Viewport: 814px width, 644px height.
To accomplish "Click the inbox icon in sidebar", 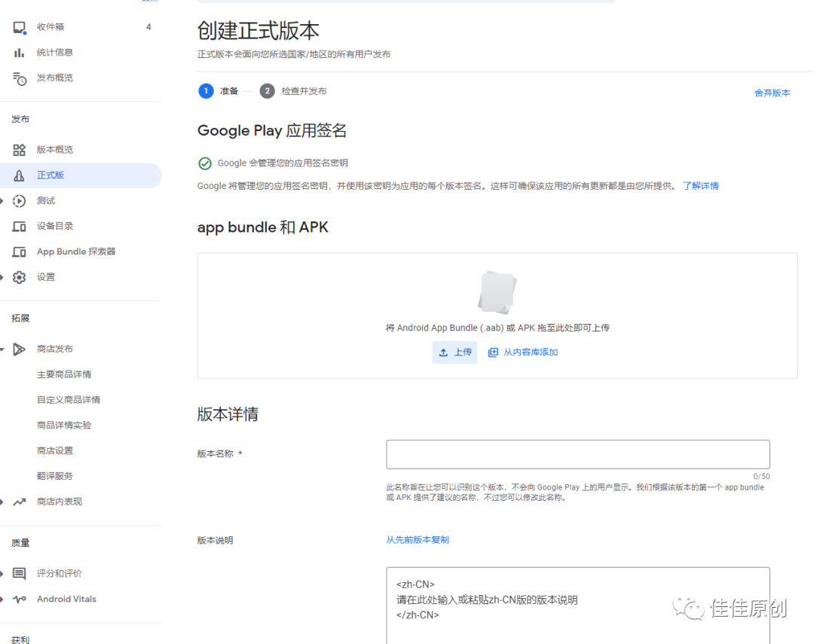I will click(19, 27).
